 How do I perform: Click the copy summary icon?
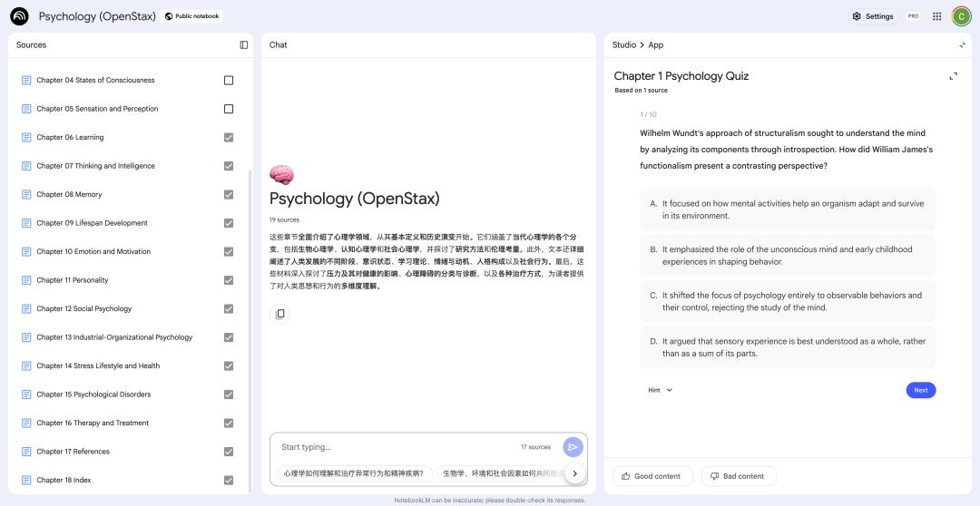coord(280,314)
